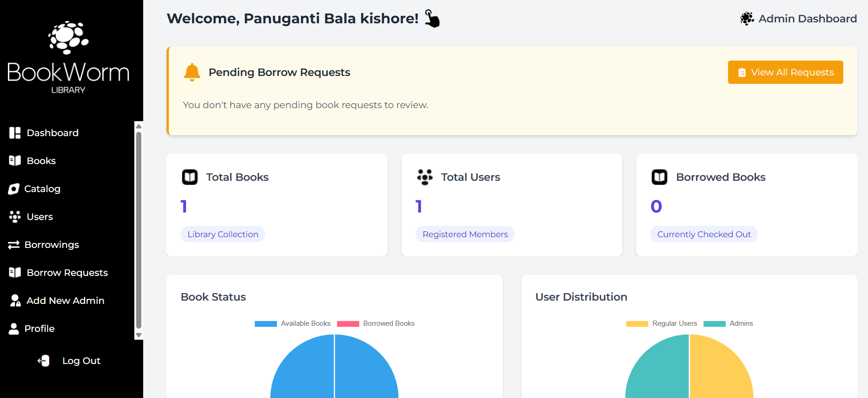
Task: Click the Total Users card group icon
Action: tap(425, 177)
